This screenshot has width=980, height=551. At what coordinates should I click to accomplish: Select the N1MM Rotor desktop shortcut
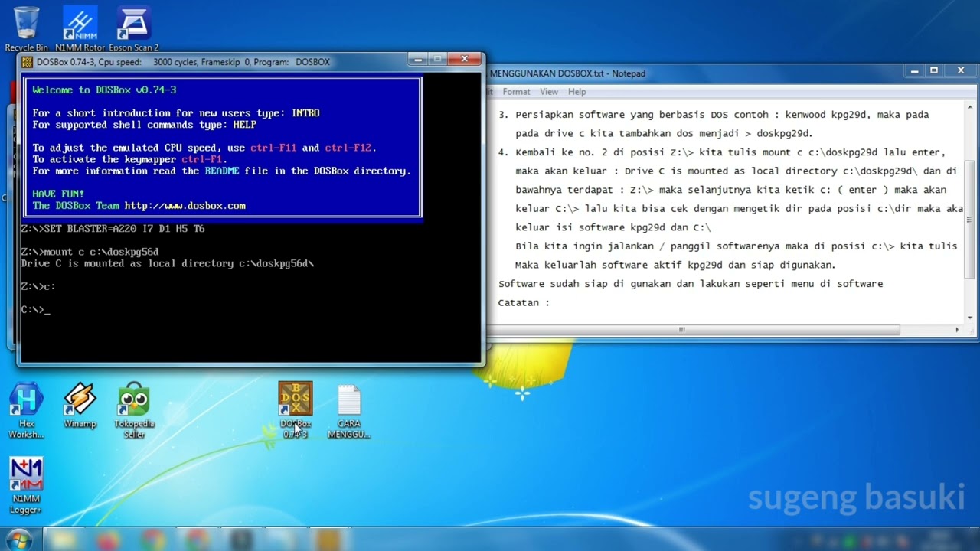(80, 29)
